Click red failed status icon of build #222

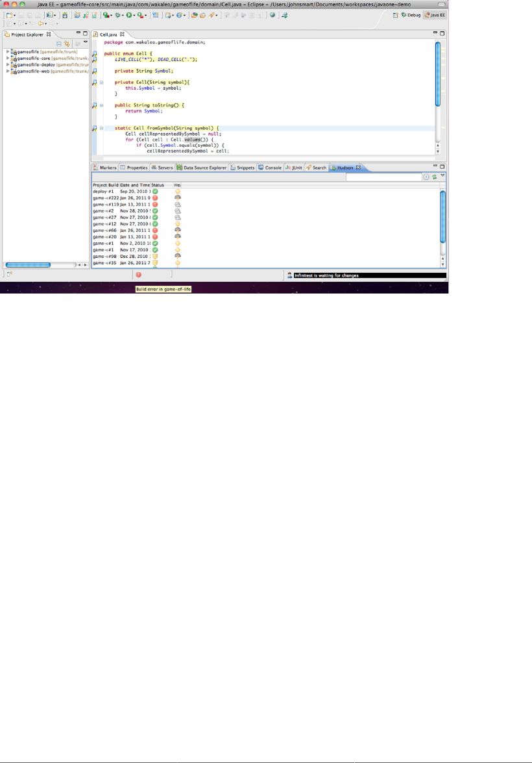tap(155, 198)
